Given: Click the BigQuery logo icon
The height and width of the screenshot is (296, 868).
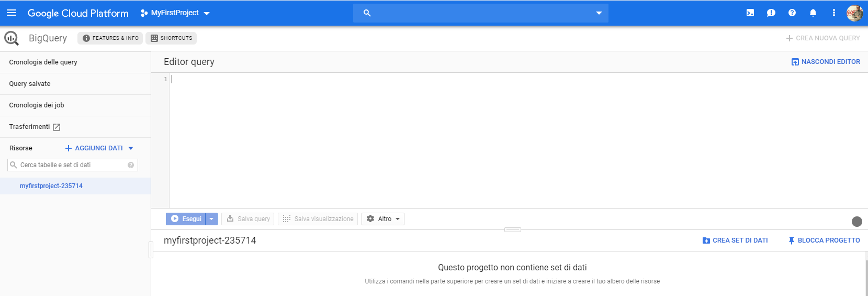Looking at the screenshot, I should pos(12,38).
